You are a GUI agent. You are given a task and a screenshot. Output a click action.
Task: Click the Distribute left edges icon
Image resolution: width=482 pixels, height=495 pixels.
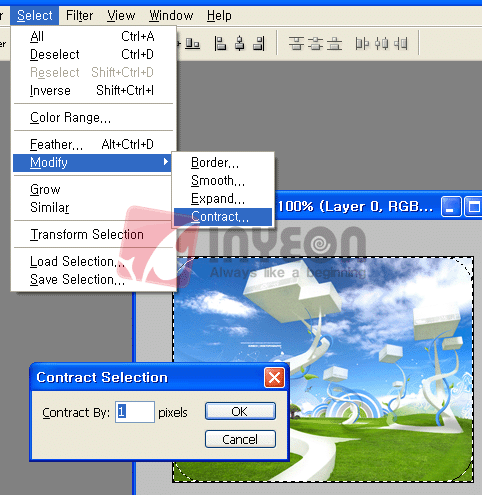tap(362, 43)
